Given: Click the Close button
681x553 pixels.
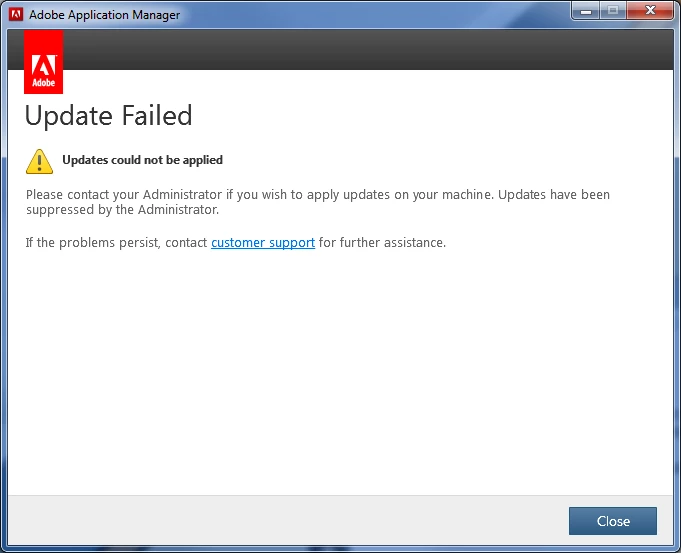Looking at the screenshot, I should 612,521.
